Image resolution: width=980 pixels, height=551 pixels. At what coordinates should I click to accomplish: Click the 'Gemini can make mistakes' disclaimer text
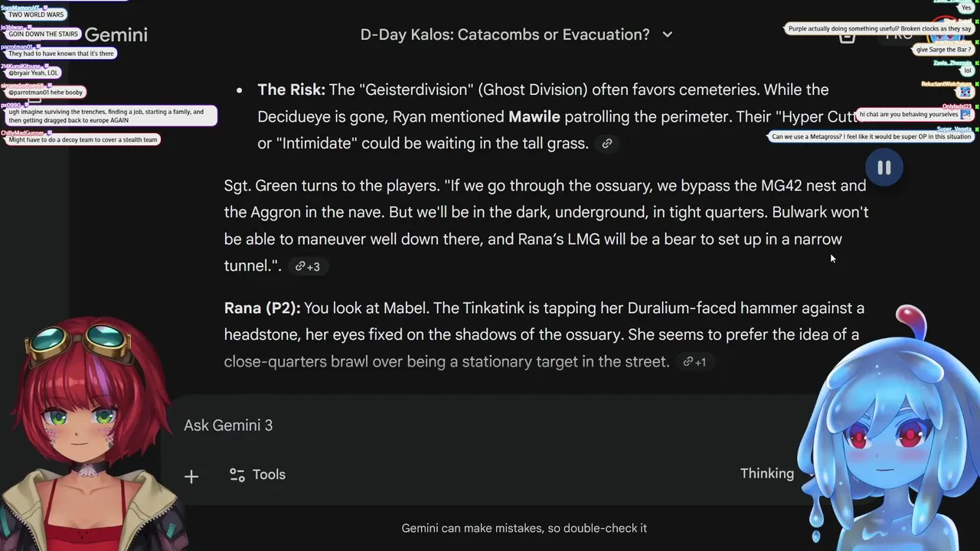(524, 528)
